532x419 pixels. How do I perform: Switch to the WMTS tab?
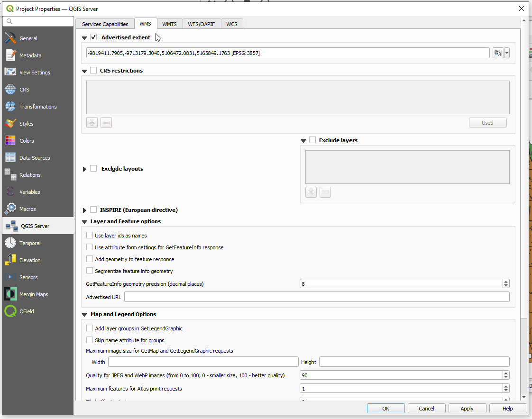point(169,24)
